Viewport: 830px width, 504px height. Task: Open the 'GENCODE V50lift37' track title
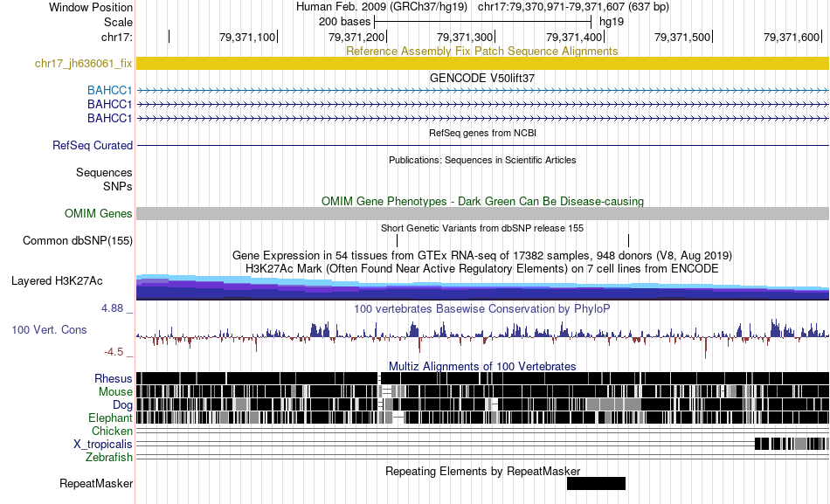(482, 78)
